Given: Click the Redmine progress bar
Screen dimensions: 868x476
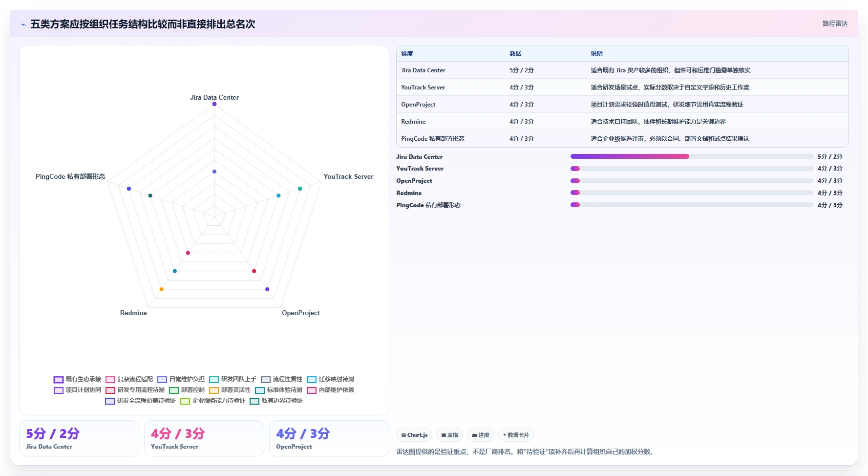Looking at the screenshot, I should (692, 193).
